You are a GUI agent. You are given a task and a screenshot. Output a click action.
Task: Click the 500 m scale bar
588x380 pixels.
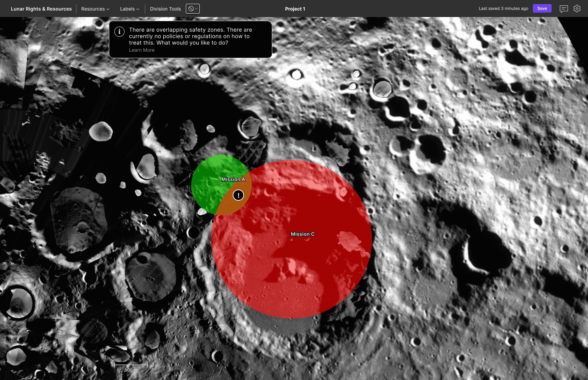coord(131,367)
